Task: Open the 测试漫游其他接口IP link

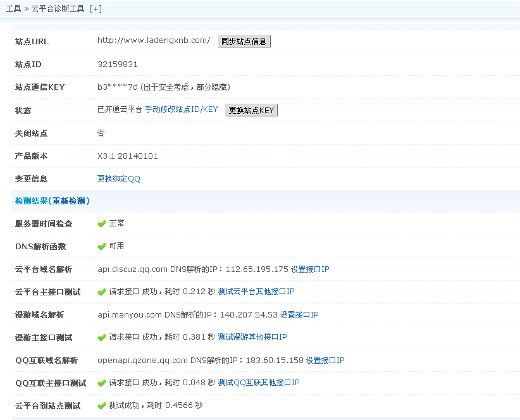Action: click(252, 337)
